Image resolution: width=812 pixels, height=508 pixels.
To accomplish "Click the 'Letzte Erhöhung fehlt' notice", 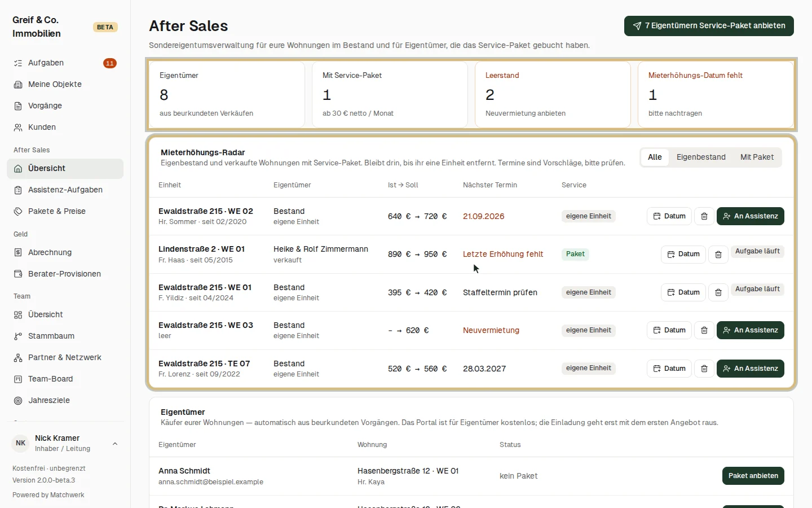I will tap(503, 254).
